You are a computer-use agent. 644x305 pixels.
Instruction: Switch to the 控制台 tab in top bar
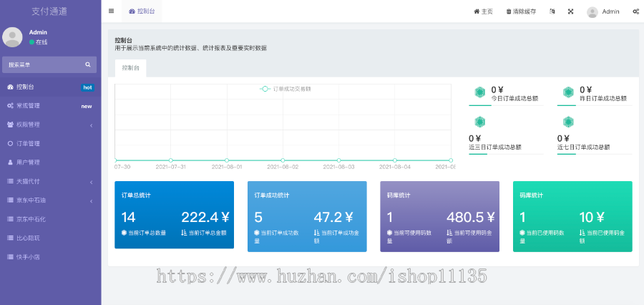tap(141, 11)
